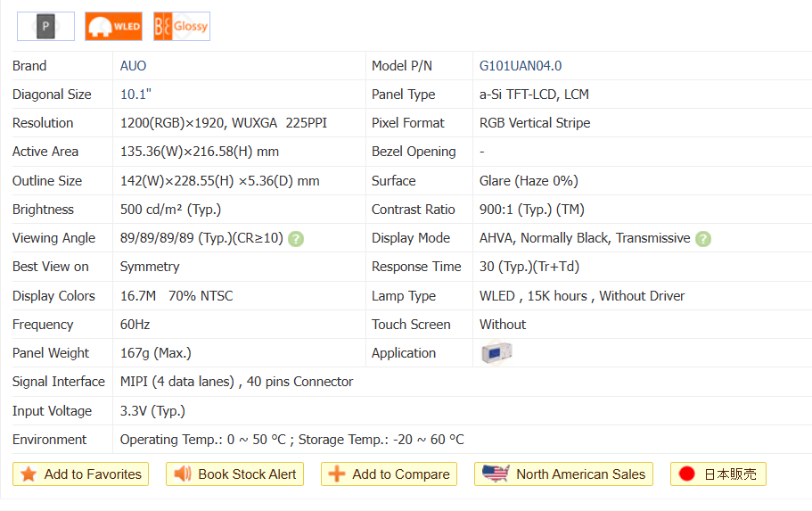Click the Glossy surface badge icon
The height and width of the screenshot is (511, 812).
pyautogui.click(x=181, y=27)
